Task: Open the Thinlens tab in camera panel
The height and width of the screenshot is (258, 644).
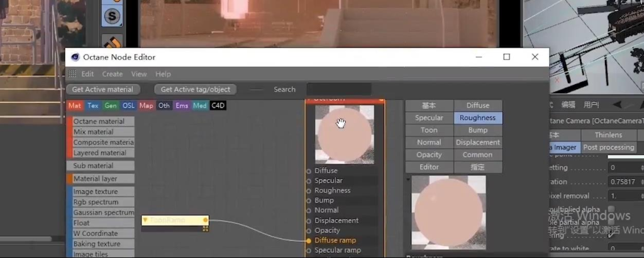Action: (x=608, y=135)
